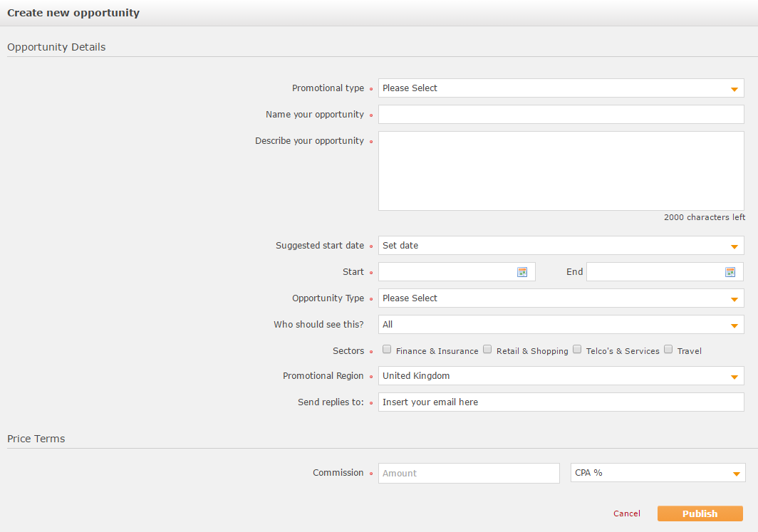Expand the Promotional type dropdown
This screenshot has height=532, width=758.
click(x=561, y=88)
